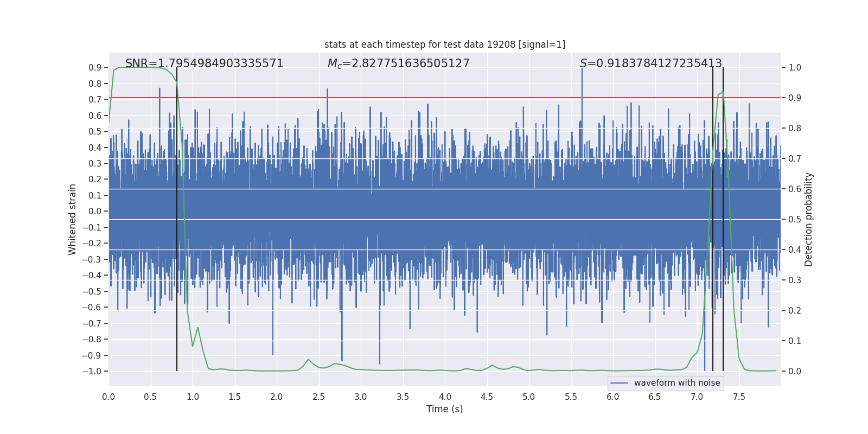
Task: Select the S=0.9183784127235413 annotation
Action: point(651,63)
